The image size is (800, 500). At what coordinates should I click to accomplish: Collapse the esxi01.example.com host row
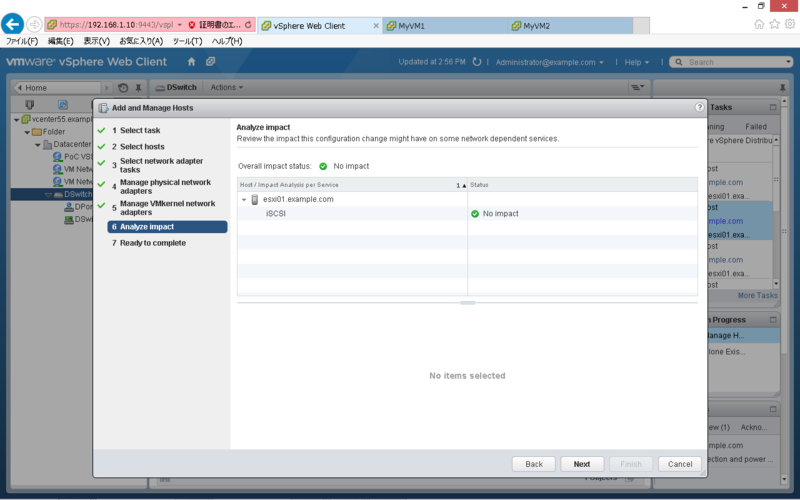pyautogui.click(x=244, y=199)
